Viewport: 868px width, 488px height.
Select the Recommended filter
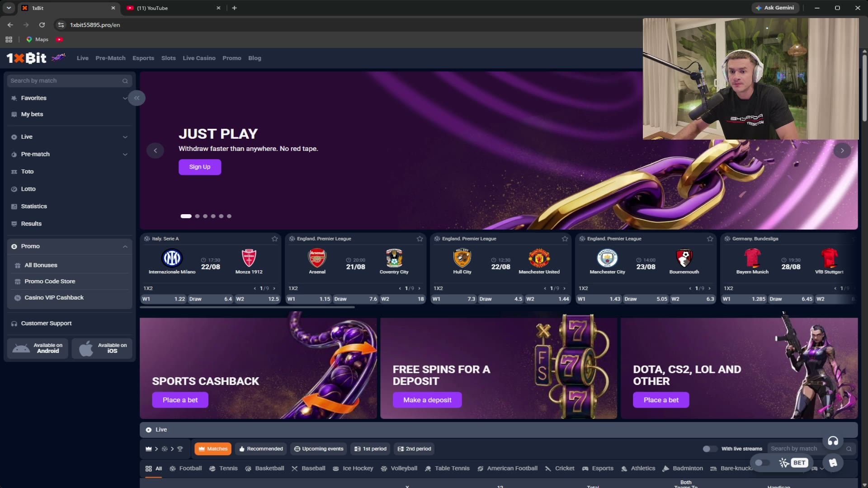coord(261,449)
